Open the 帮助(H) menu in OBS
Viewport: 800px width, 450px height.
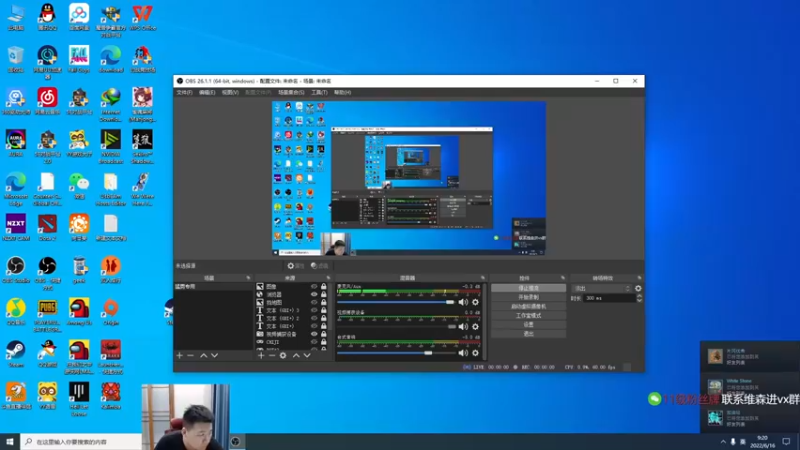(x=342, y=92)
